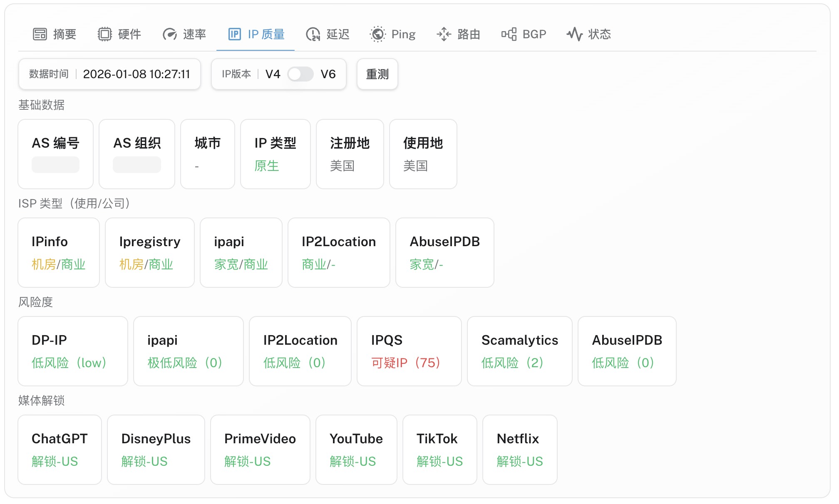Viewport: 839px width, 504px height.
Task: Click the Status (状态) pulse icon
Action: [x=574, y=34]
